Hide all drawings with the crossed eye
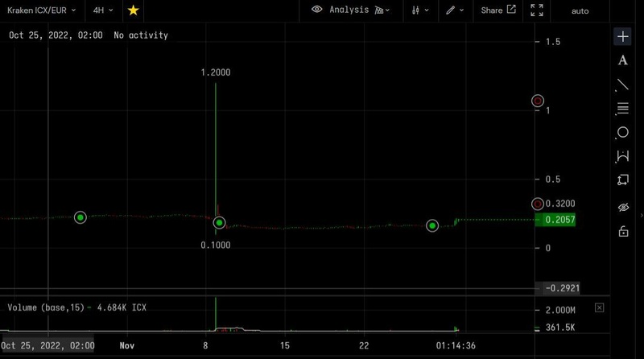644x359 pixels. coord(623,208)
